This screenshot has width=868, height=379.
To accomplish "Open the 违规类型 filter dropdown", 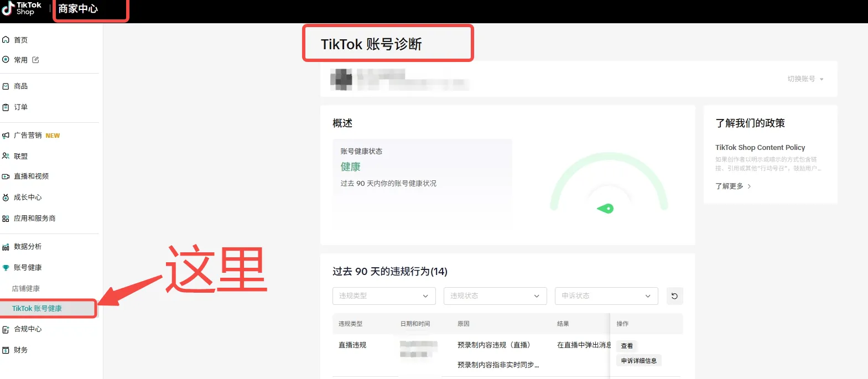I will point(384,296).
